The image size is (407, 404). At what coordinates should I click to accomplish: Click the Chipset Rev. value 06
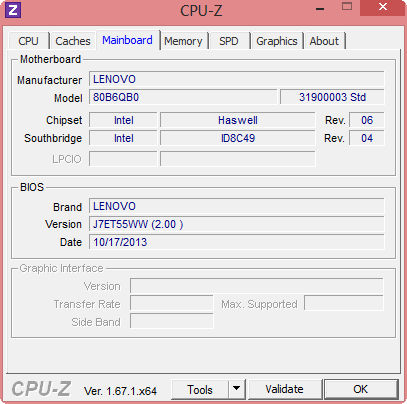point(367,120)
